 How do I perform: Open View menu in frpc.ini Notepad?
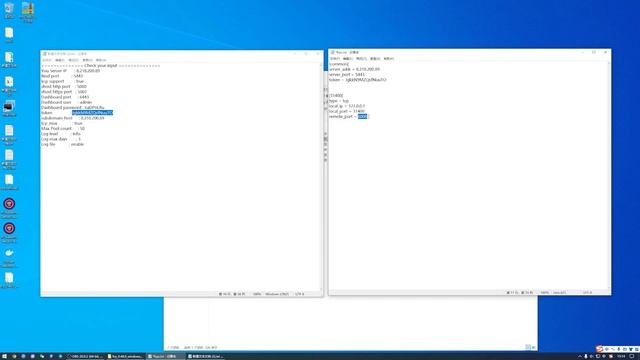pyautogui.click(x=375, y=59)
